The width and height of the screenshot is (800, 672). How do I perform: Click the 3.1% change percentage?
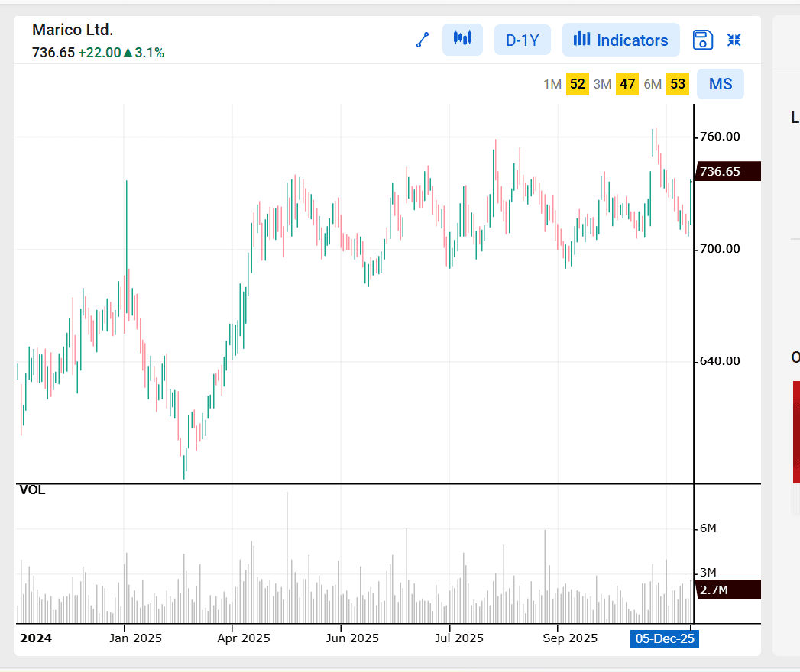[x=149, y=53]
